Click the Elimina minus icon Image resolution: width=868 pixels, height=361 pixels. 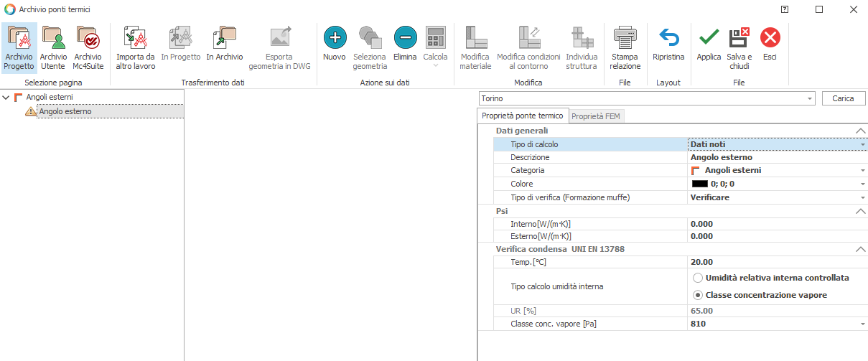pyautogui.click(x=405, y=37)
